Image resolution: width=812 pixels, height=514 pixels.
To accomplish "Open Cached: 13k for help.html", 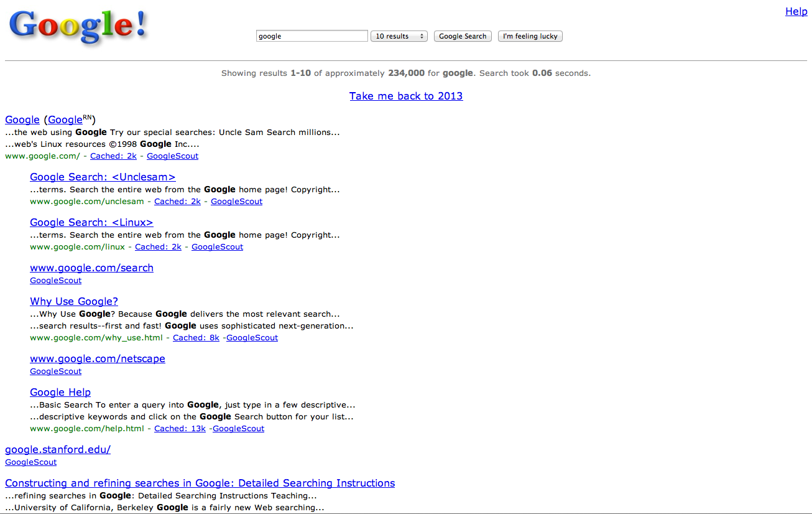I will click(180, 429).
